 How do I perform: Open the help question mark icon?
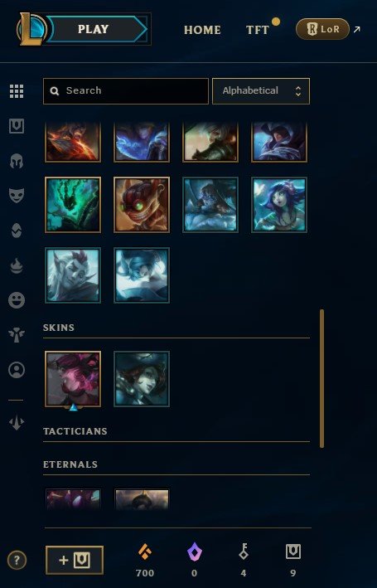17,561
